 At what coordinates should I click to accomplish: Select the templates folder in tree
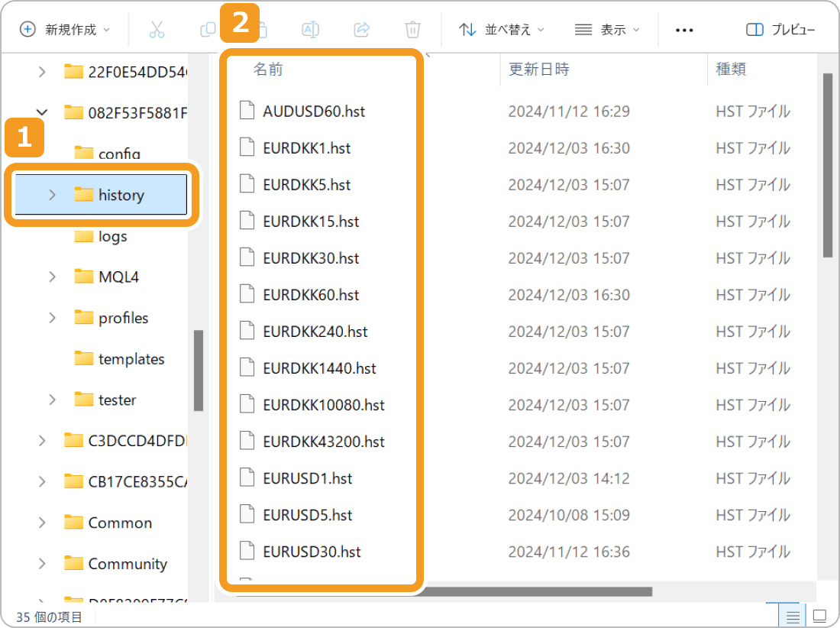click(x=131, y=359)
